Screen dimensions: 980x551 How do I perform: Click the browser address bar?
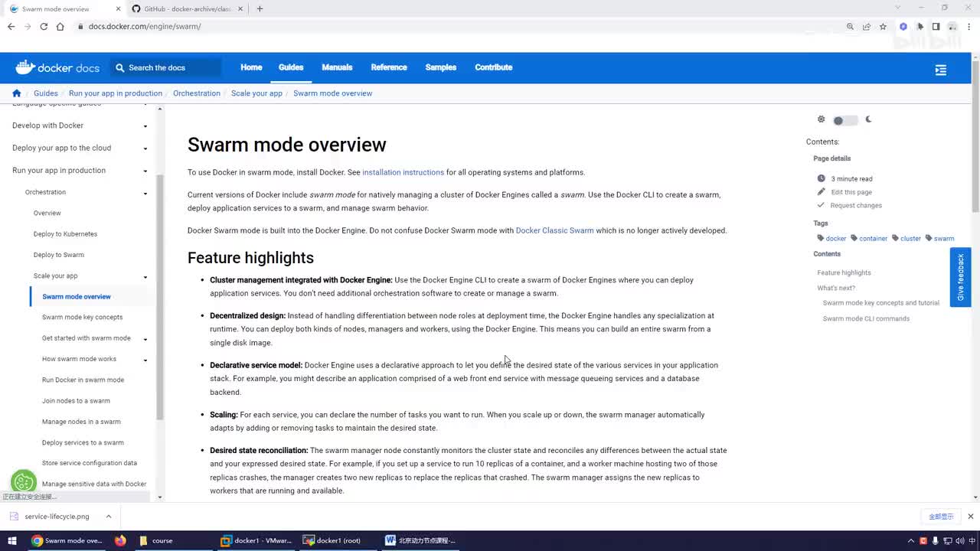459,27
